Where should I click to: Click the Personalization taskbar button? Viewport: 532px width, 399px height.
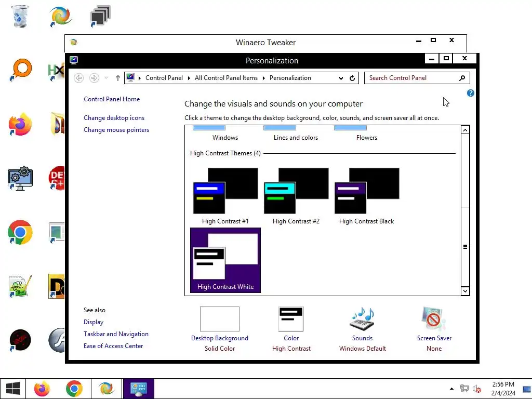[138, 389]
